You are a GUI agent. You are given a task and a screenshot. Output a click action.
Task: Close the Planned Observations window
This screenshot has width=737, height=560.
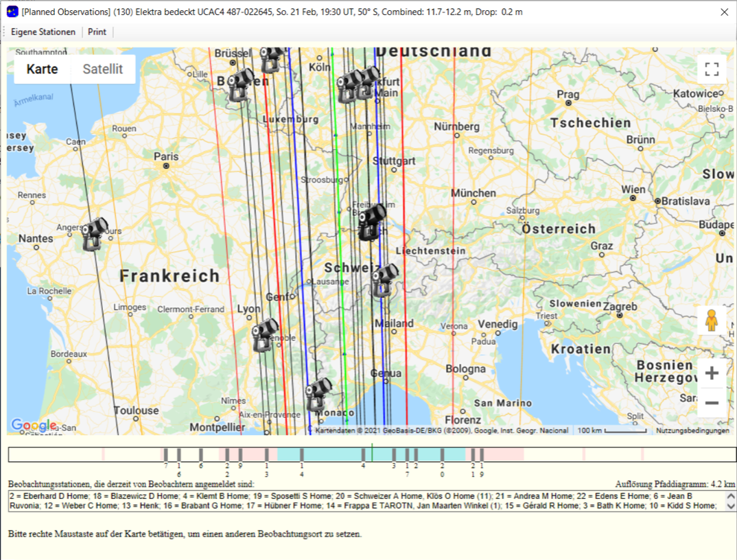pyautogui.click(x=725, y=12)
